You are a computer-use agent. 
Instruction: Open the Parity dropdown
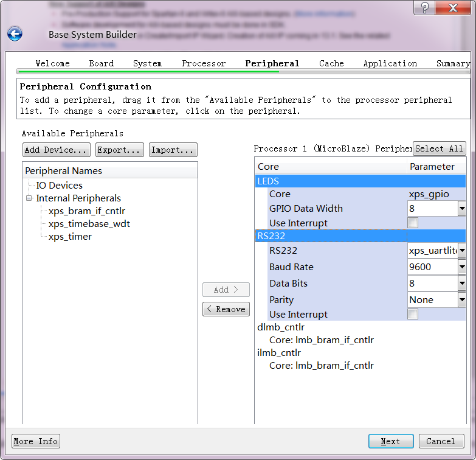click(x=461, y=299)
